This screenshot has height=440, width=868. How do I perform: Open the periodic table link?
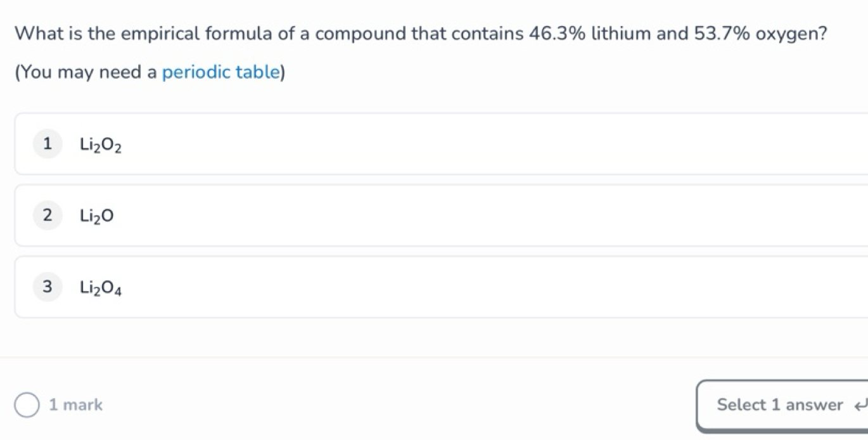221,73
